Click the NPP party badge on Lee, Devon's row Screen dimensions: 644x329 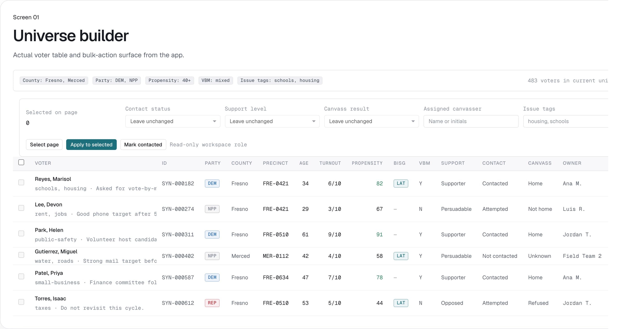(x=212, y=209)
